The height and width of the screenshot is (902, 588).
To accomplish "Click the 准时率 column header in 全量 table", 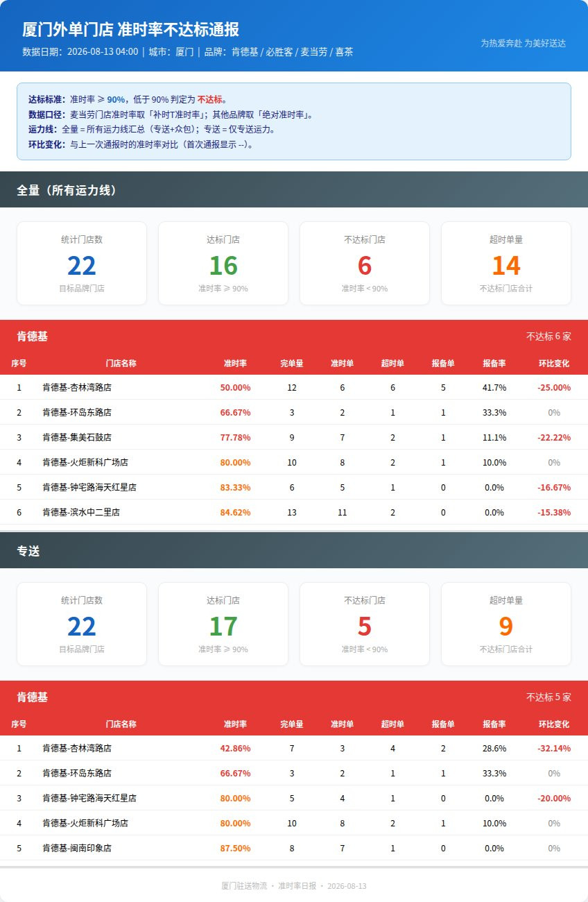I will pyautogui.click(x=235, y=363).
